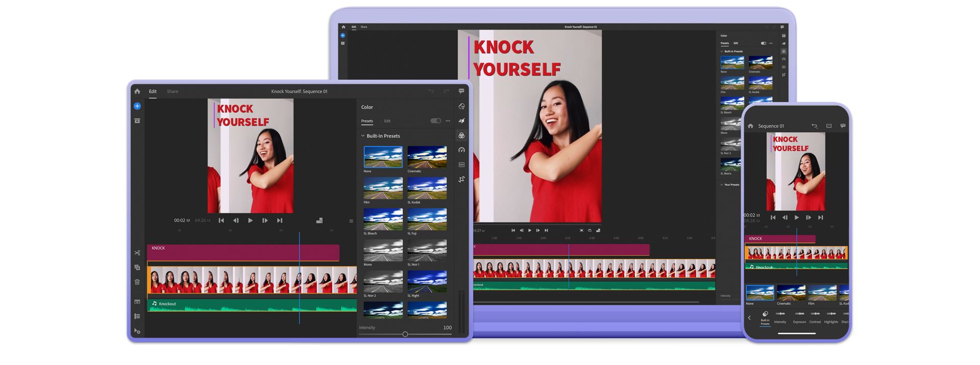Expand Your Presets section on the laptop
Viewport: 980px width, 365px height.
click(721, 185)
